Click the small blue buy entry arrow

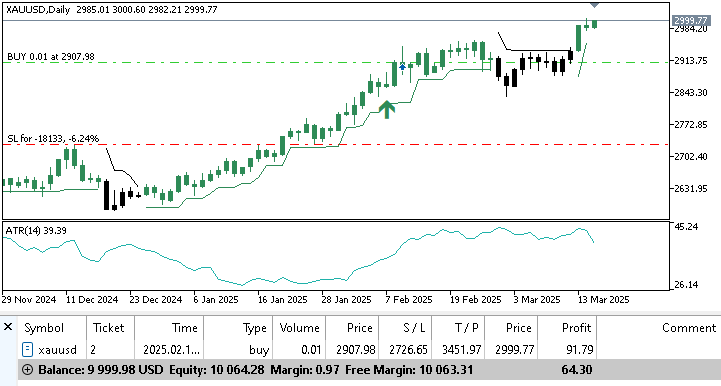(x=402, y=68)
